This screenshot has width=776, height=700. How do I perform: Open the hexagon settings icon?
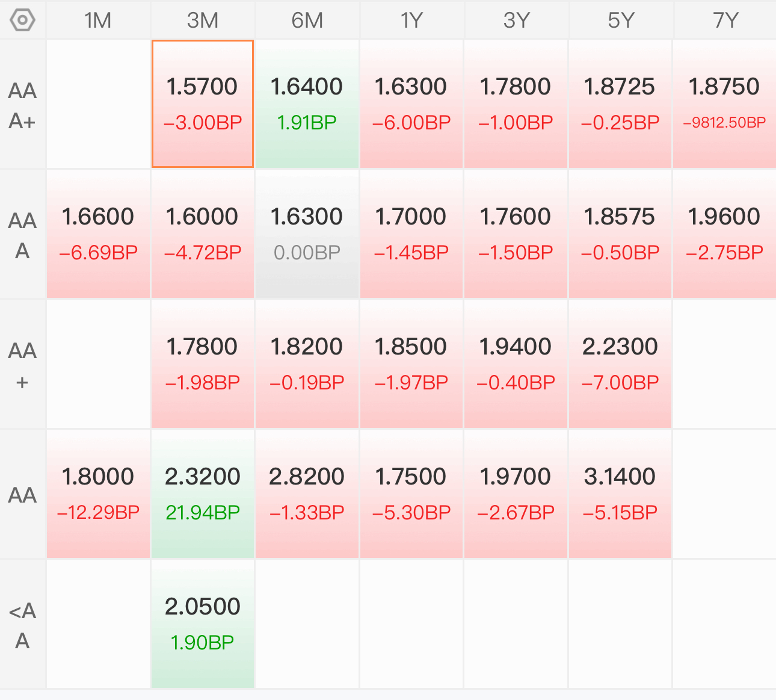click(x=23, y=20)
